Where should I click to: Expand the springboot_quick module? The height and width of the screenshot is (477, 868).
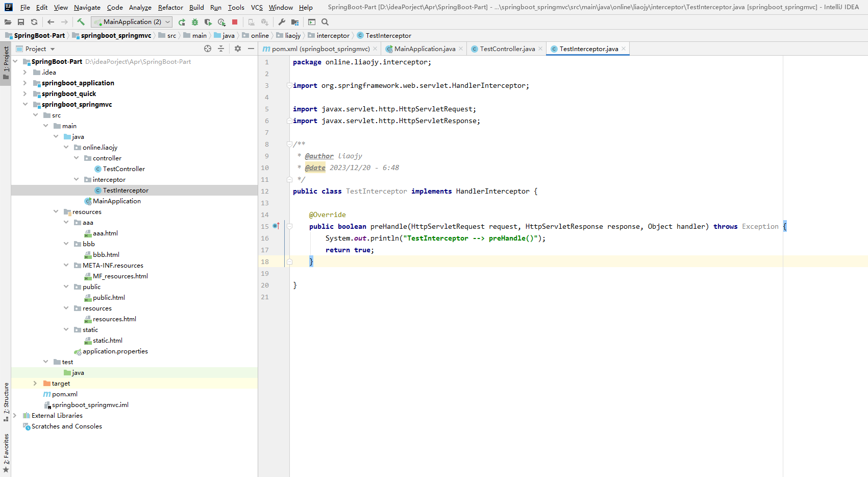click(x=25, y=94)
